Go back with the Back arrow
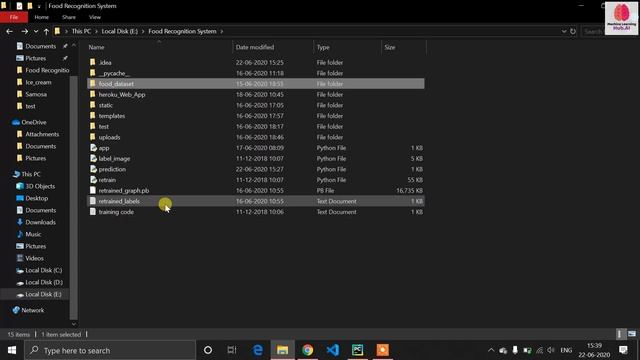Viewport: 640px width, 360px height. click(x=9, y=31)
